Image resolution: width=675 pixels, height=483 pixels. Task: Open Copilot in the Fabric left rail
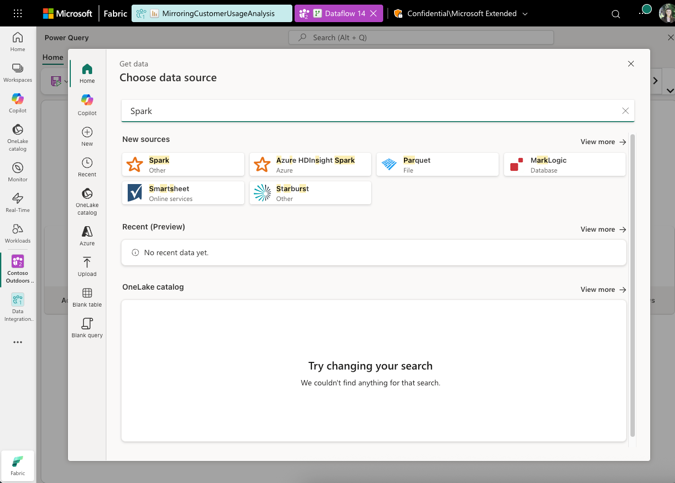18,103
